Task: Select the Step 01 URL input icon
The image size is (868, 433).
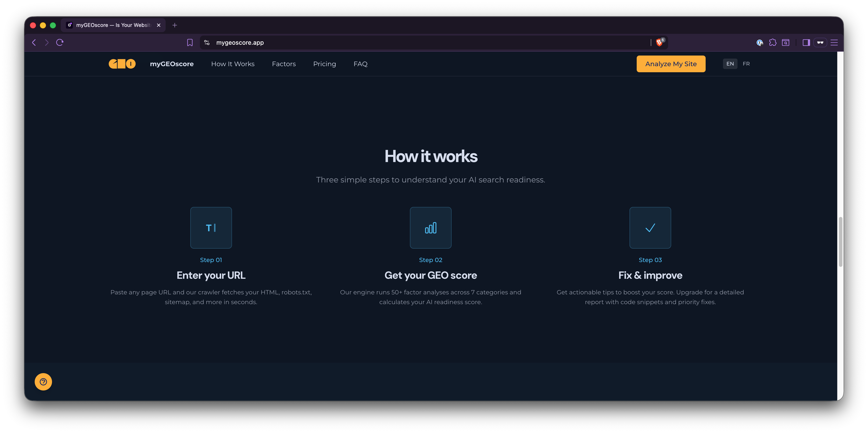Action: (x=211, y=228)
